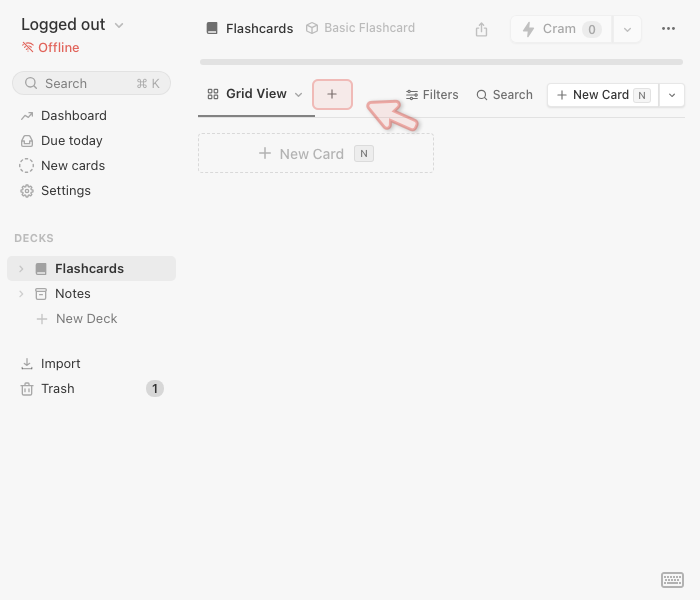
Task: Click the keyboard shortcuts icon
Action: click(672, 580)
